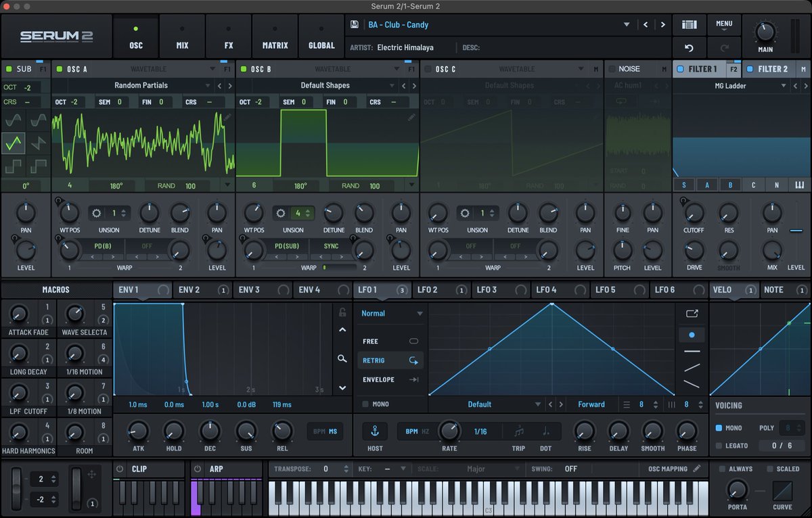Enable the triplet note icon for LFO rate
The image size is (812, 518).
pos(519,431)
